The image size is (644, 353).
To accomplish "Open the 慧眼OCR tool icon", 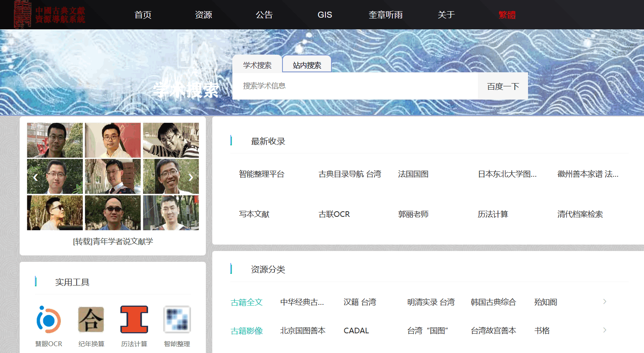I will tap(49, 320).
